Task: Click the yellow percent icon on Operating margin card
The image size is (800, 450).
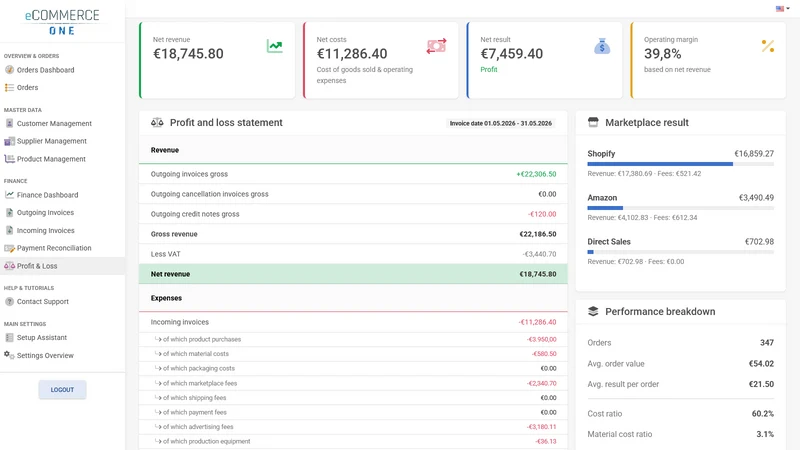Action: click(x=768, y=46)
